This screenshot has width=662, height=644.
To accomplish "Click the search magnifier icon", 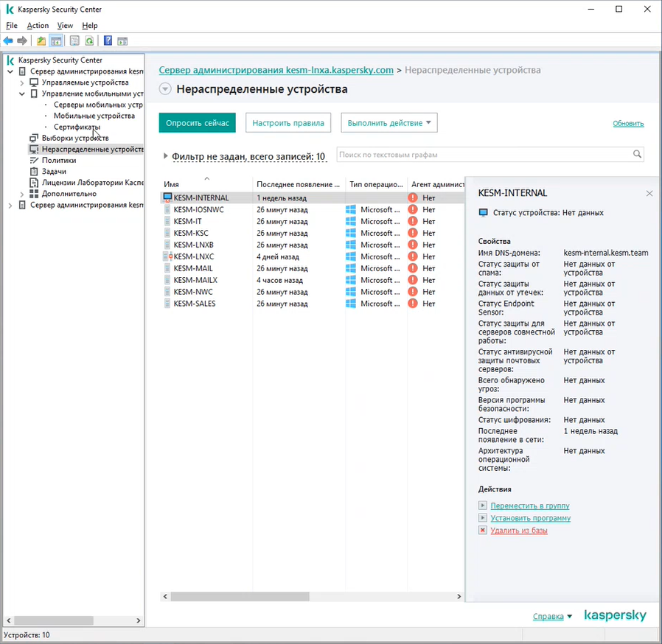I will 637,155.
